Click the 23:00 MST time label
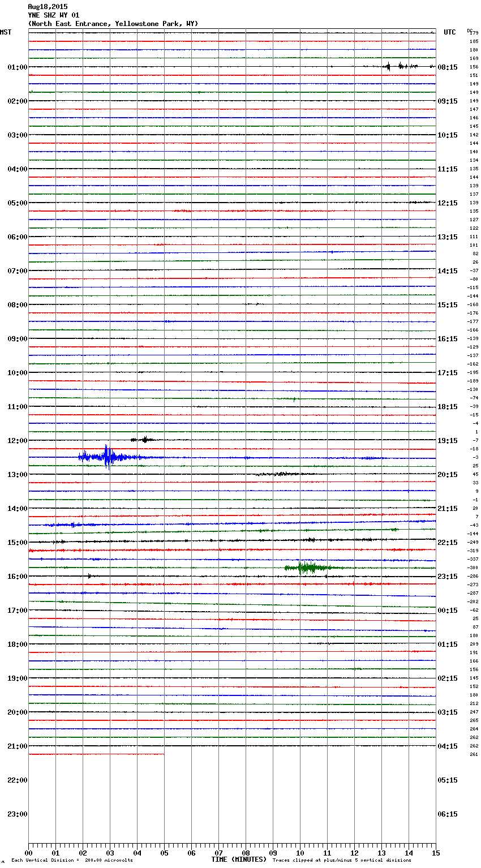The width and height of the screenshot is (481, 868). [18, 814]
